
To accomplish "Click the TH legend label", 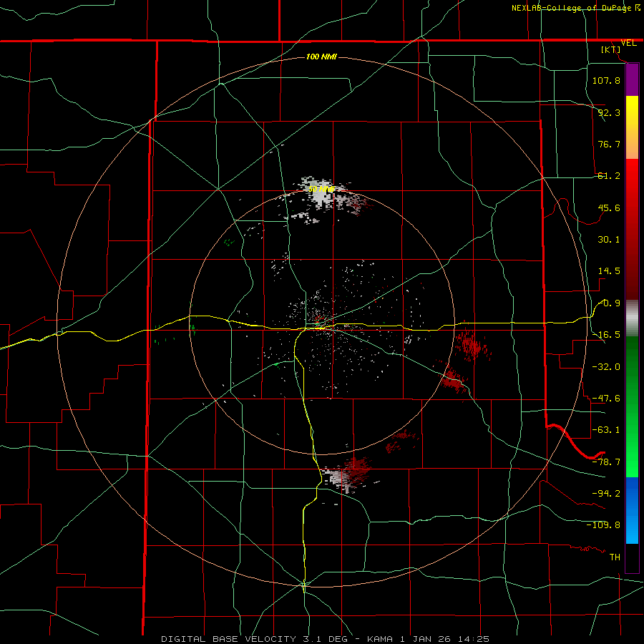I will pyautogui.click(x=615, y=557).
